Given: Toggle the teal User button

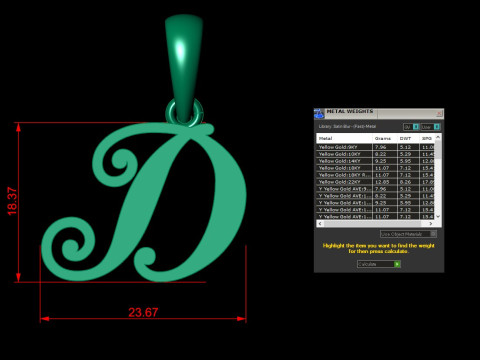Looking at the screenshot, I should [437, 127].
